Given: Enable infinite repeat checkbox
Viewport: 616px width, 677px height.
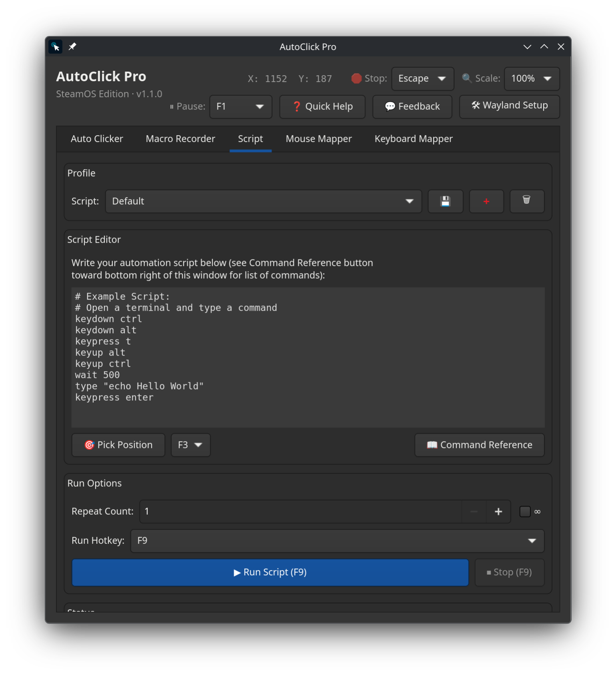Looking at the screenshot, I should coord(525,511).
